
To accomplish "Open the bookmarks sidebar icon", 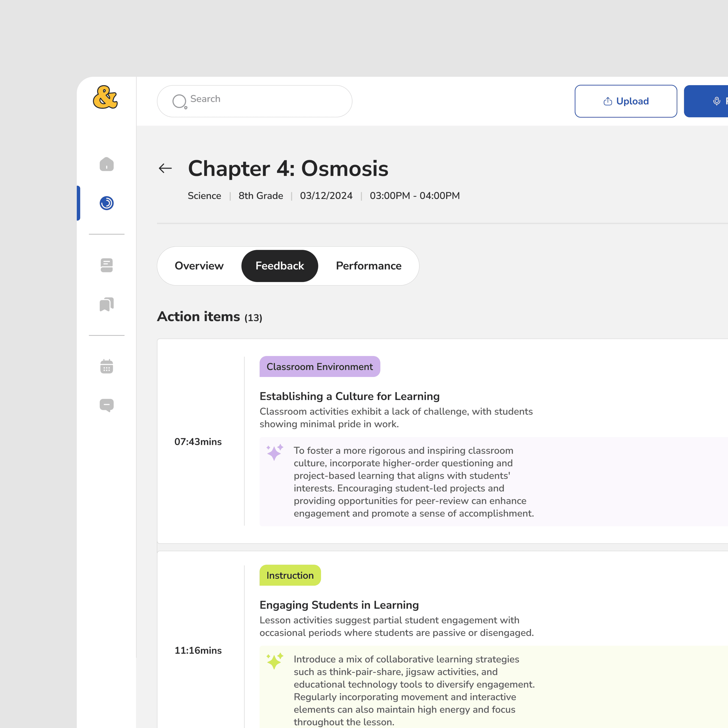I will 107,304.
